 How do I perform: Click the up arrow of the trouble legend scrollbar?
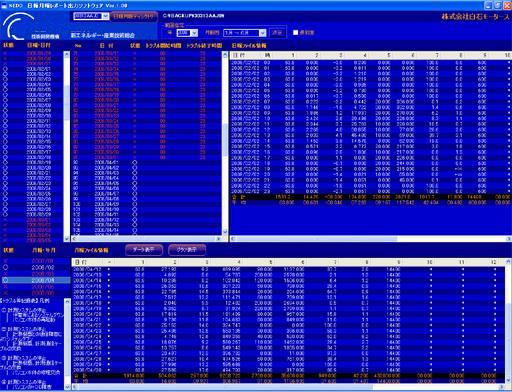pos(68,301)
